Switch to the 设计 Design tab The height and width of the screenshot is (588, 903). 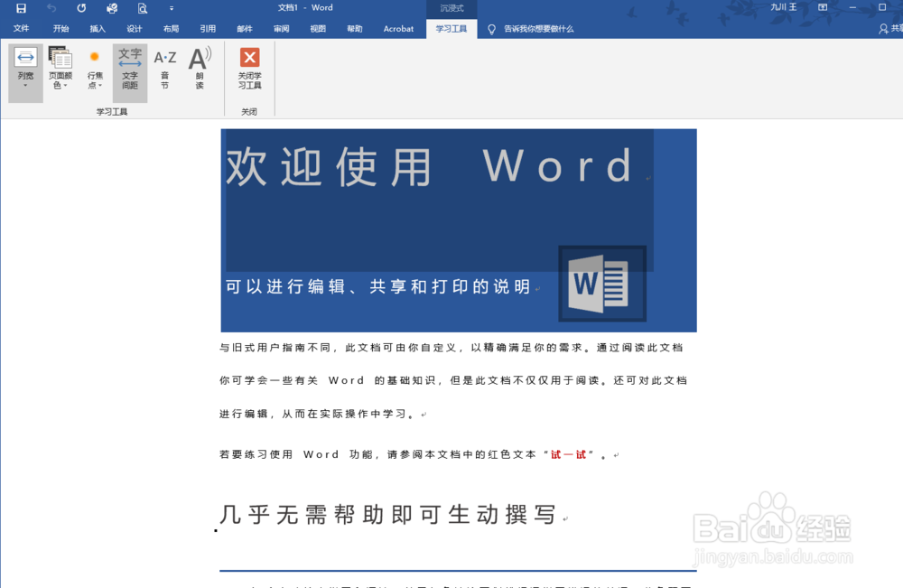(x=135, y=28)
